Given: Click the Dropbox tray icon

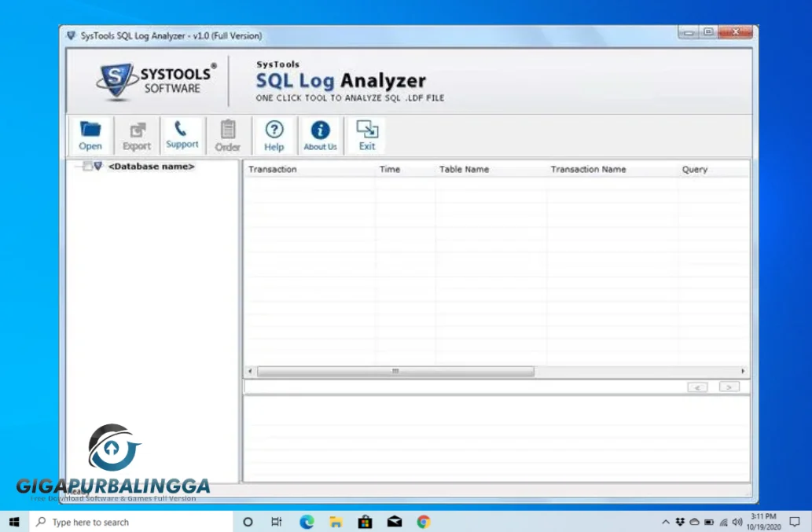Looking at the screenshot, I should pyautogui.click(x=680, y=522).
